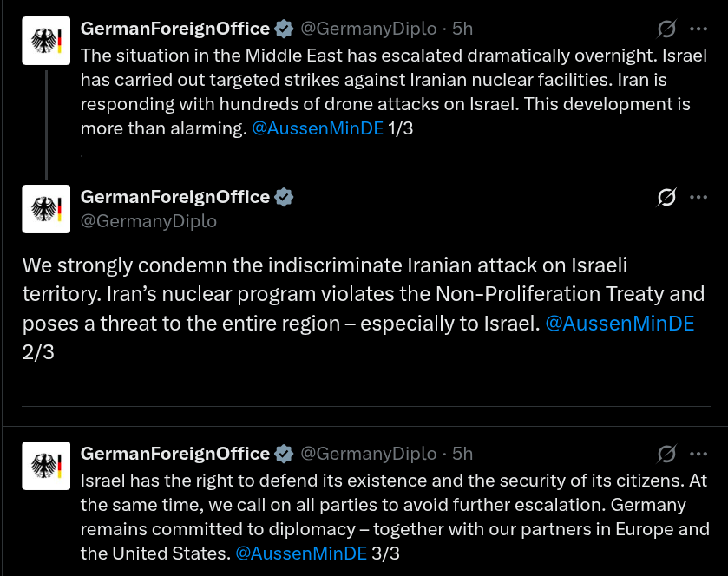This screenshot has height=576, width=728.
Task: Open the @AussenMinDE mention in the 3/3 tweet
Action: click(x=301, y=553)
